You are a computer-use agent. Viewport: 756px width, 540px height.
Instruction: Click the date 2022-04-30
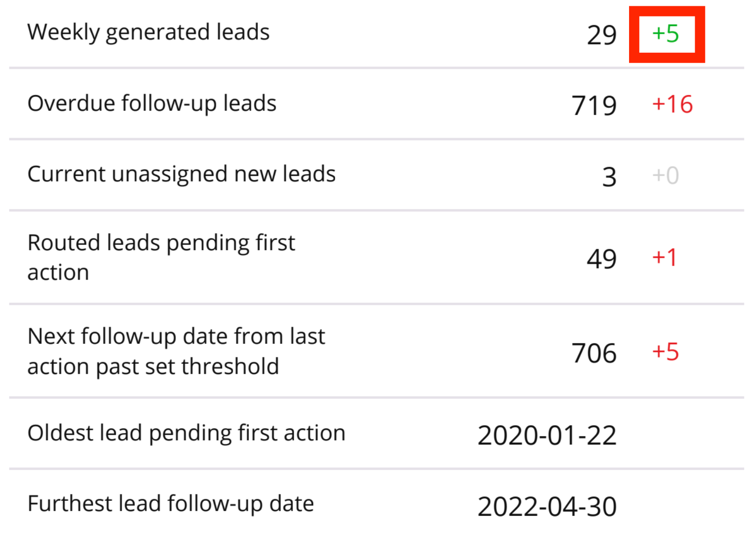547,506
